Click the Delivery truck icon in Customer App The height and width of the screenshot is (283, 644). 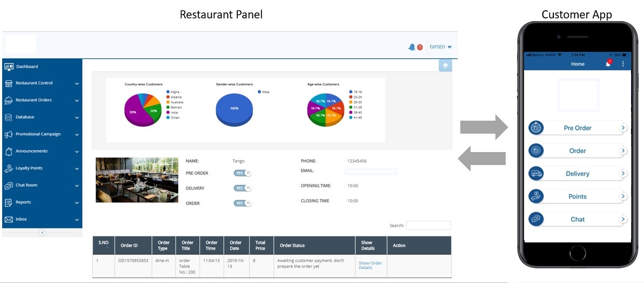536,174
